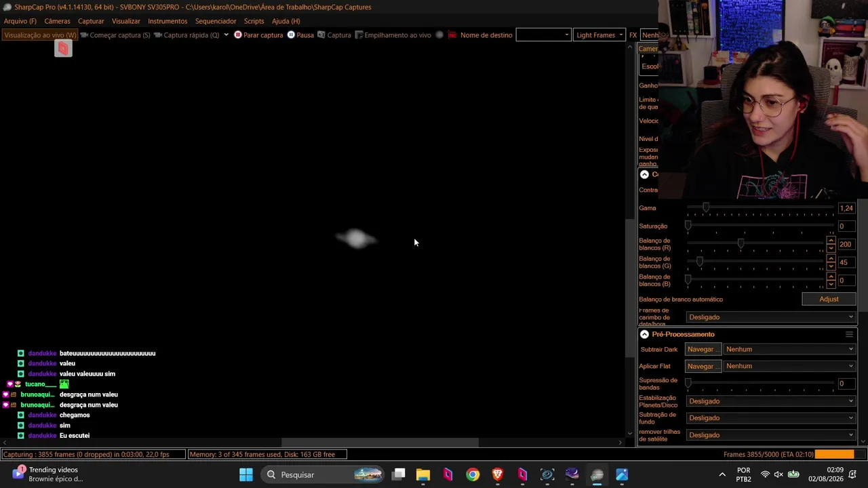The width and height of the screenshot is (868, 488).
Task: Adjust the Balanço de brancos (G) slider
Action: pyautogui.click(x=755, y=262)
